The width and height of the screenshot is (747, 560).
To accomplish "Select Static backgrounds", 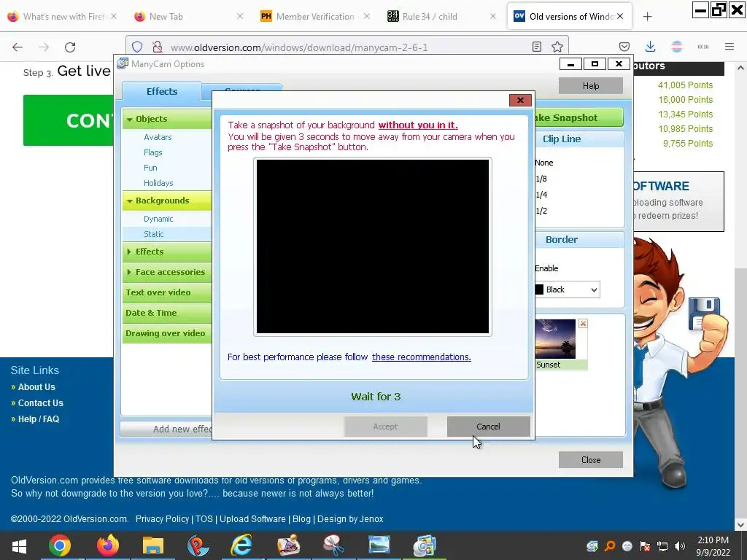I will 154,234.
